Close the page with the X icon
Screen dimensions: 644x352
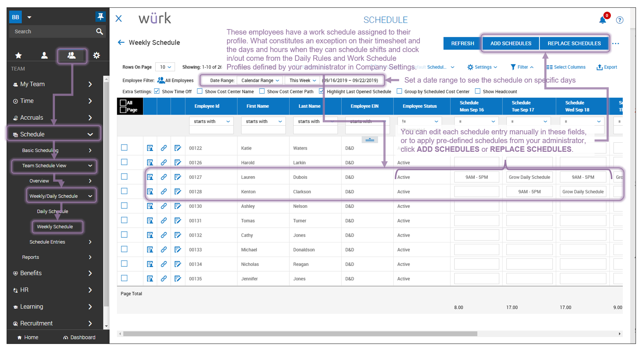pos(119,19)
